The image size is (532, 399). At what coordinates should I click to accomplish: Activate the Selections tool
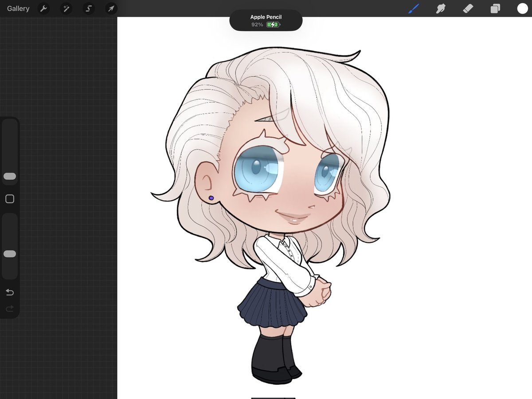[89, 8]
